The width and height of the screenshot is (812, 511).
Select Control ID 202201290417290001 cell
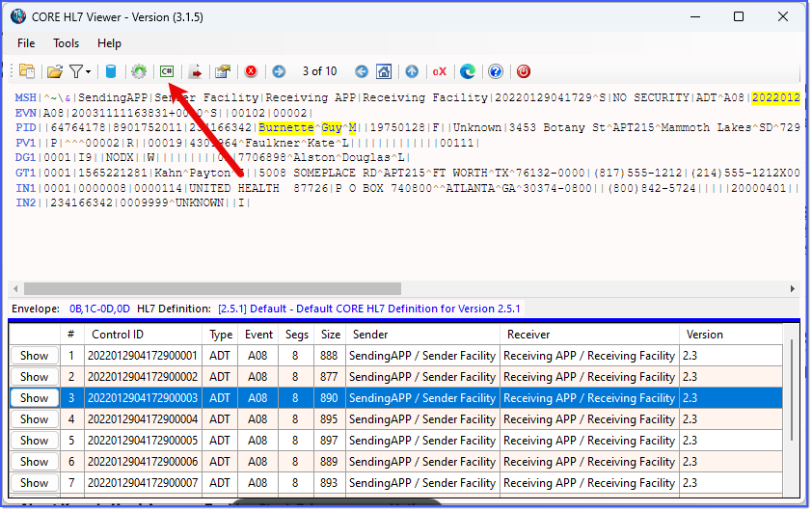[143, 356]
